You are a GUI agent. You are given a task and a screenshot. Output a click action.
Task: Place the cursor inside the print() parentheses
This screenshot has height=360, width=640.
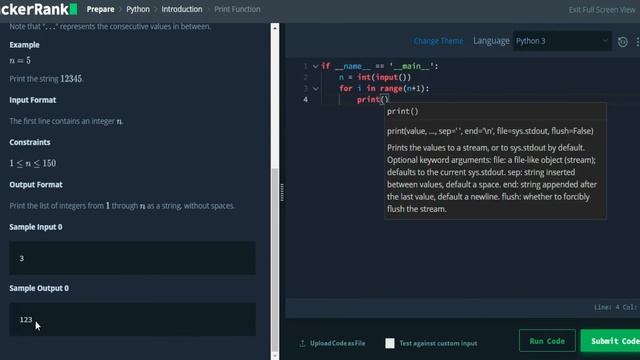pos(384,99)
